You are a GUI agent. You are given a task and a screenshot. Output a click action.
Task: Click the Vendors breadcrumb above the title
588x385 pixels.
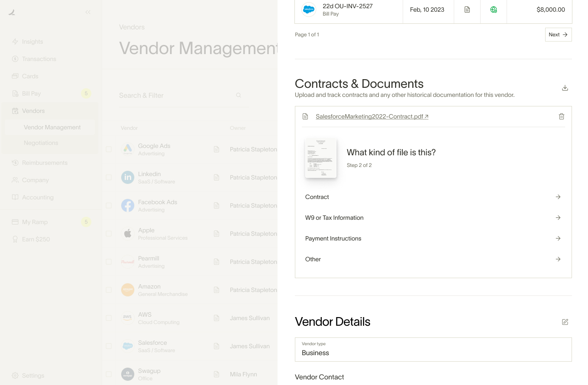pos(132,27)
